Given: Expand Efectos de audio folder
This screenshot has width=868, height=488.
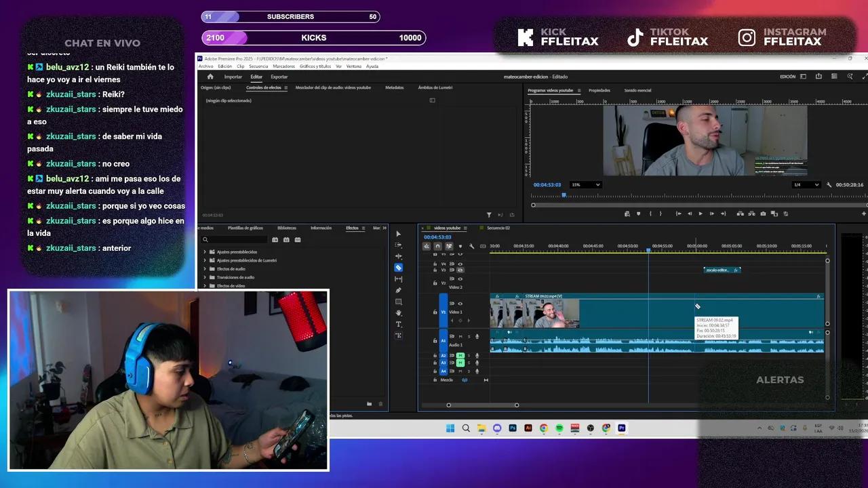Looking at the screenshot, I should click(205, 269).
